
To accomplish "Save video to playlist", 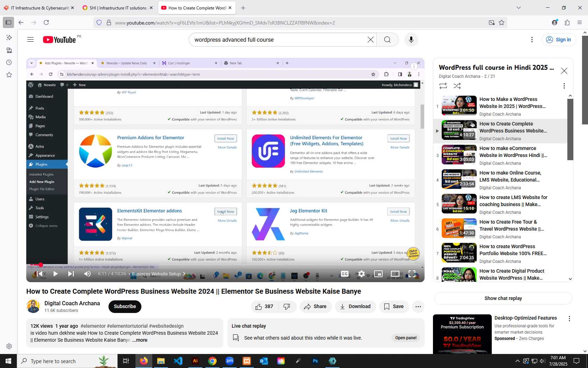I will click(394, 307).
